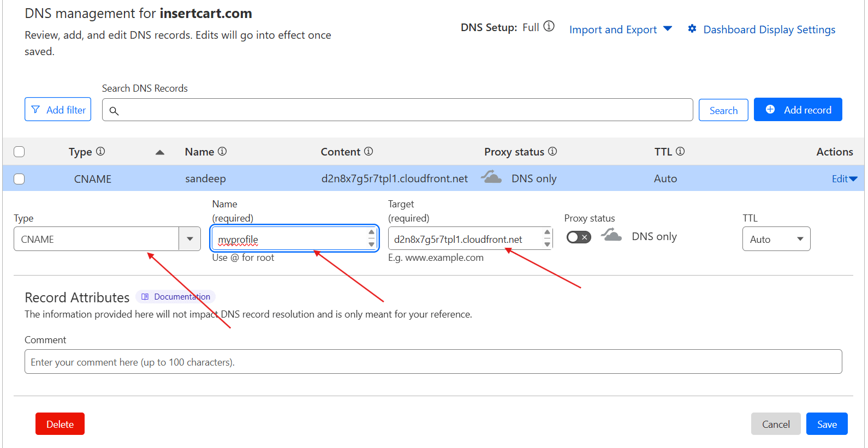Click d2n8x7g5r7tpl1.cloudfront.net content cell
The height and width of the screenshot is (448, 868).
point(395,178)
